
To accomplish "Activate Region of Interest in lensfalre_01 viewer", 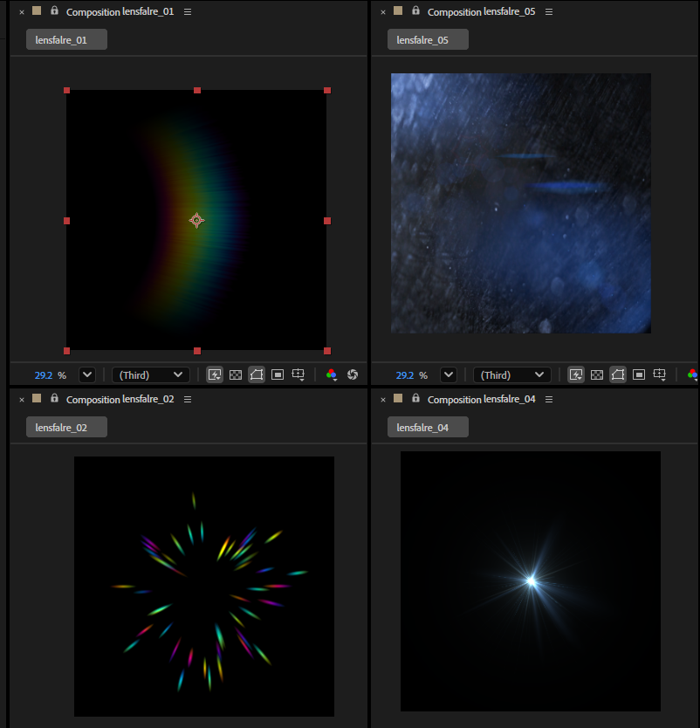I will (278, 374).
